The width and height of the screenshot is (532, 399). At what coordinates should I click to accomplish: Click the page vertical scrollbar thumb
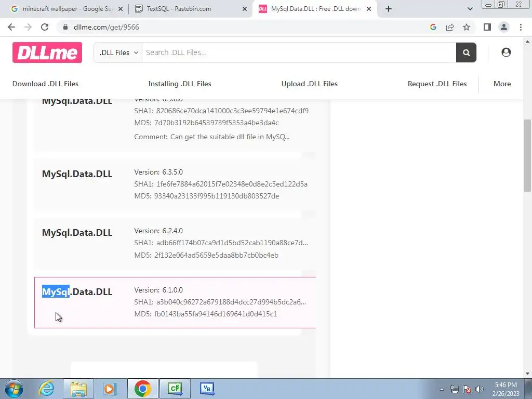pyautogui.click(x=528, y=155)
